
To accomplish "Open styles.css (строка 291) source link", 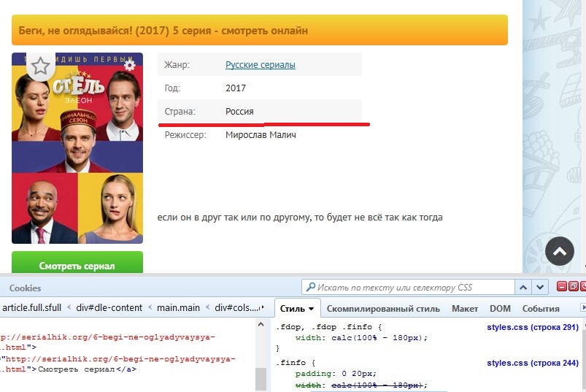I will click(x=533, y=327).
